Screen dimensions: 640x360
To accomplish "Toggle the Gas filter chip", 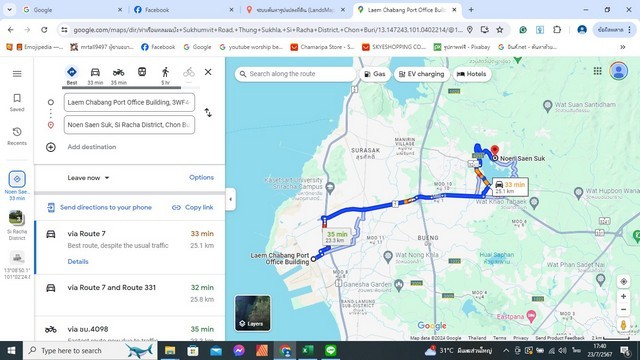I will (x=375, y=74).
